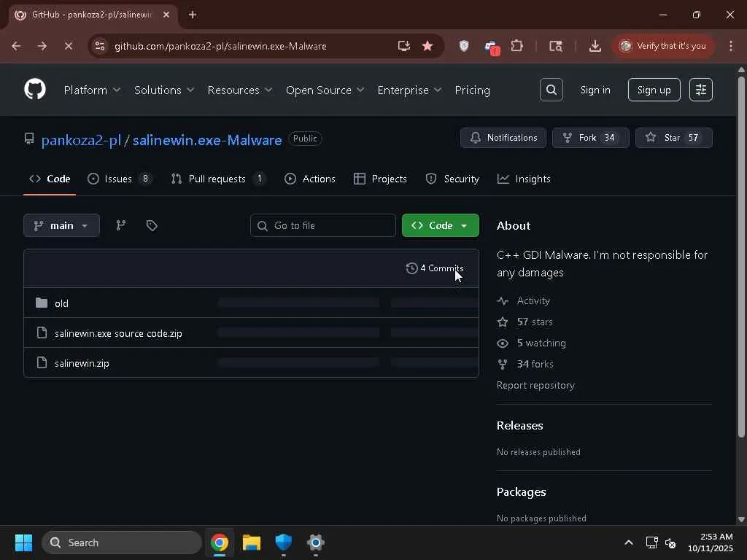Click the Windows taskbar Search box
This screenshot has height=560, width=747.
(122, 542)
